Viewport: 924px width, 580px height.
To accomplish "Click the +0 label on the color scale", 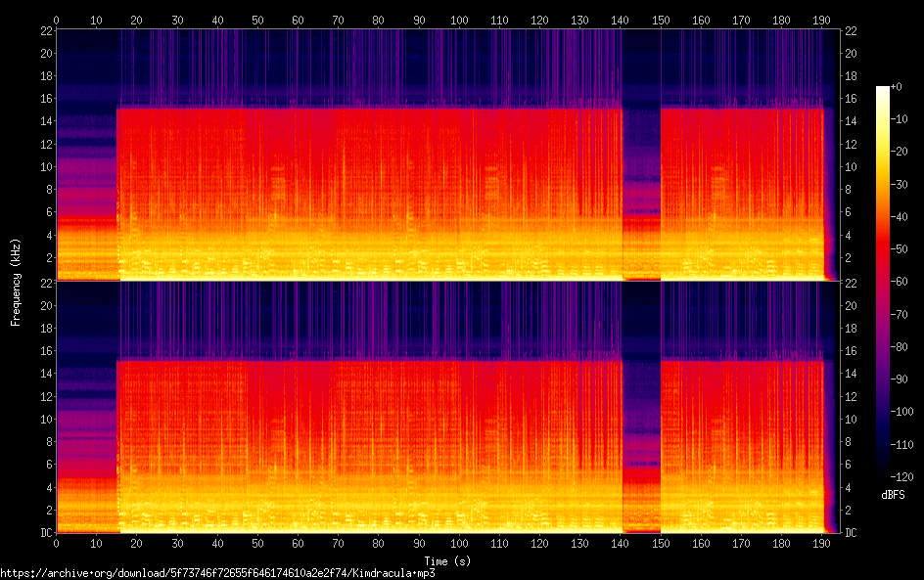I will [x=897, y=88].
